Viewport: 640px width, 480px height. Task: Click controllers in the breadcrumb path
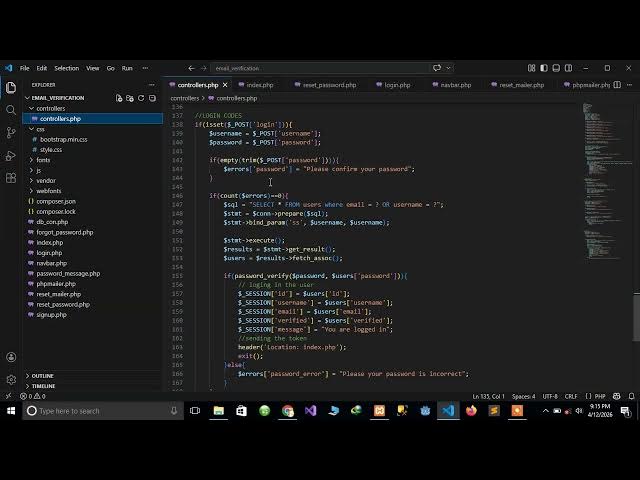(184, 98)
